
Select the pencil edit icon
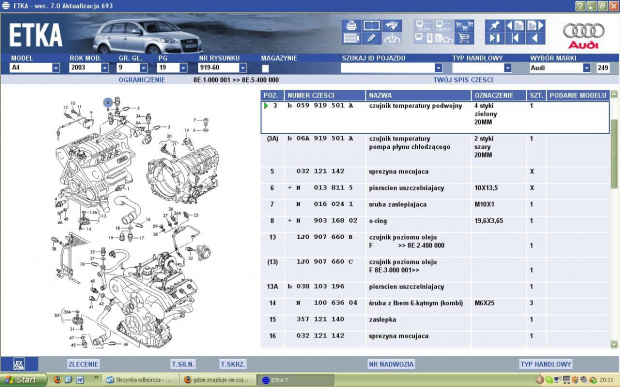coord(372,38)
